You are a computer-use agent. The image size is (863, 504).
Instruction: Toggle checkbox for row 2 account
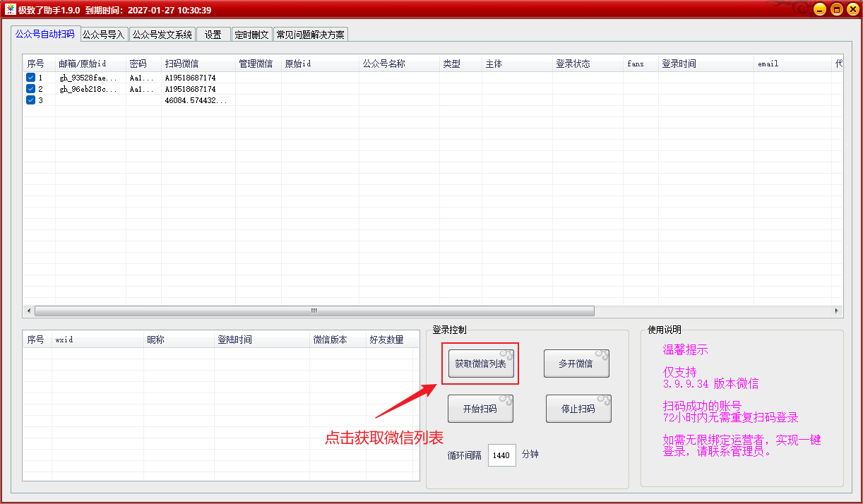click(x=30, y=89)
